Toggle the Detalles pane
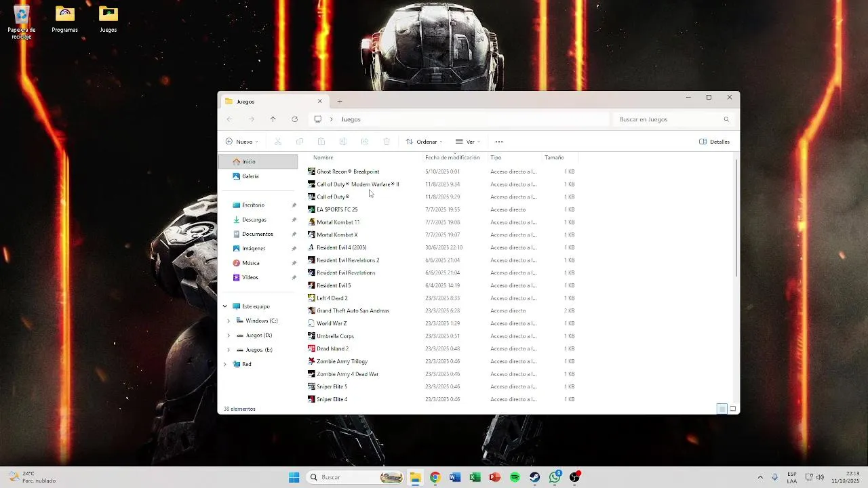This screenshot has width=868, height=488. point(715,142)
